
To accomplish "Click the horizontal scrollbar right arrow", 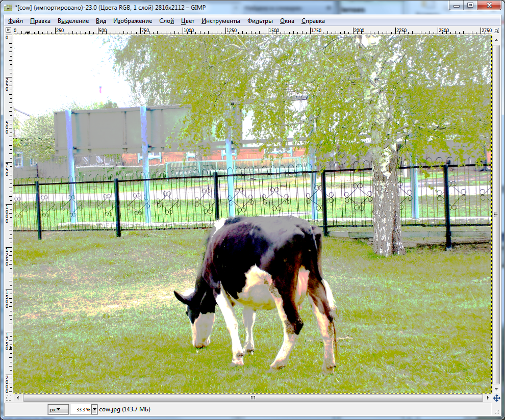I will pos(488,398).
